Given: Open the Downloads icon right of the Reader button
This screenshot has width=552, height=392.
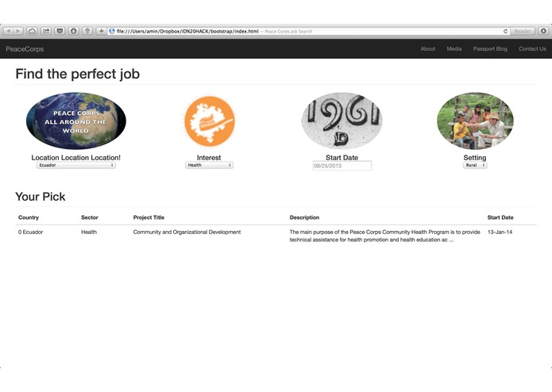Looking at the screenshot, I should [543, 31].
